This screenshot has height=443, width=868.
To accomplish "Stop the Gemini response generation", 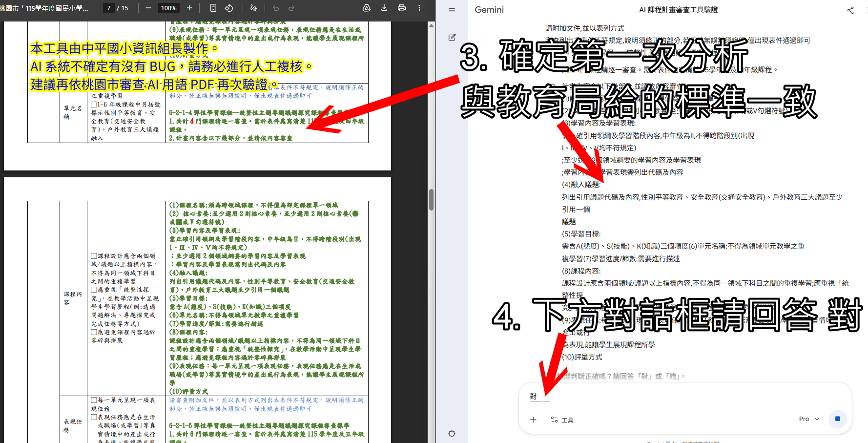I will click(x=838, y=419).
